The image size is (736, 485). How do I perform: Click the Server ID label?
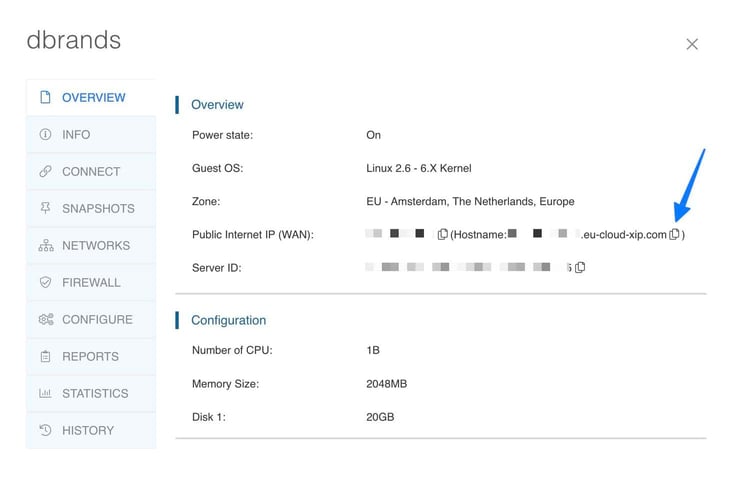[x=216, y=268]
